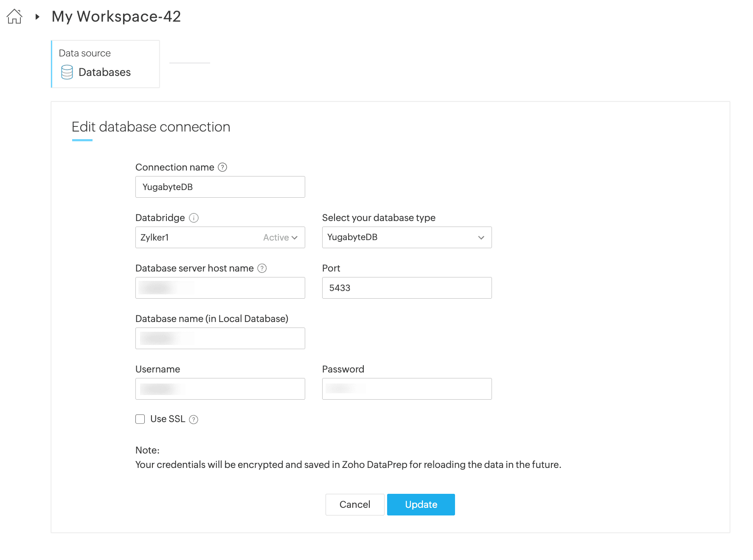Viewport: 753px width, 560px height.
Task: Open help for Database server host name
Action: click(x=262, y=268)
